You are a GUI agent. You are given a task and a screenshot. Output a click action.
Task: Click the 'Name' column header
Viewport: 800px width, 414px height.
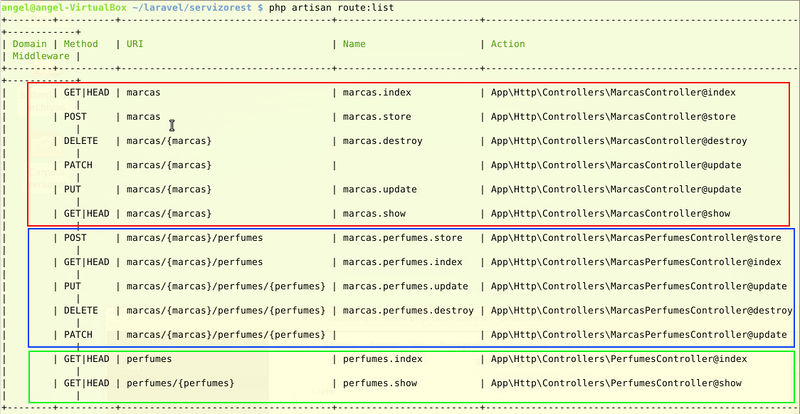point(354,44)
